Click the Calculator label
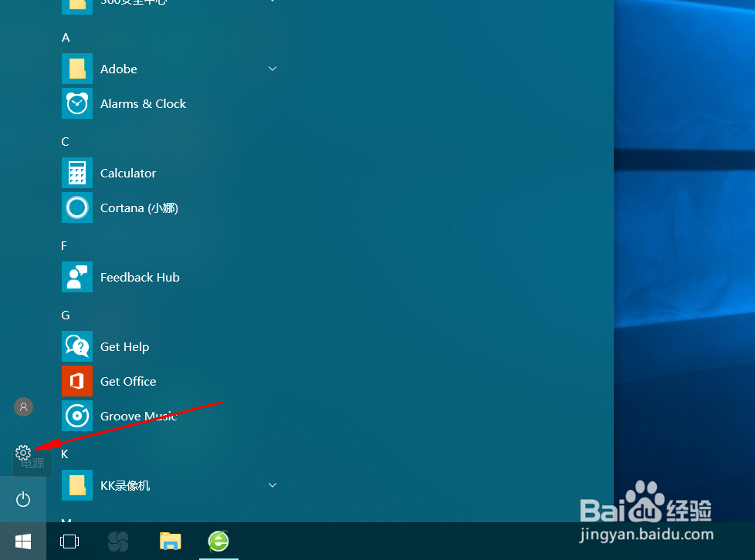Screen dimensions: 755x560 [128, 173]
